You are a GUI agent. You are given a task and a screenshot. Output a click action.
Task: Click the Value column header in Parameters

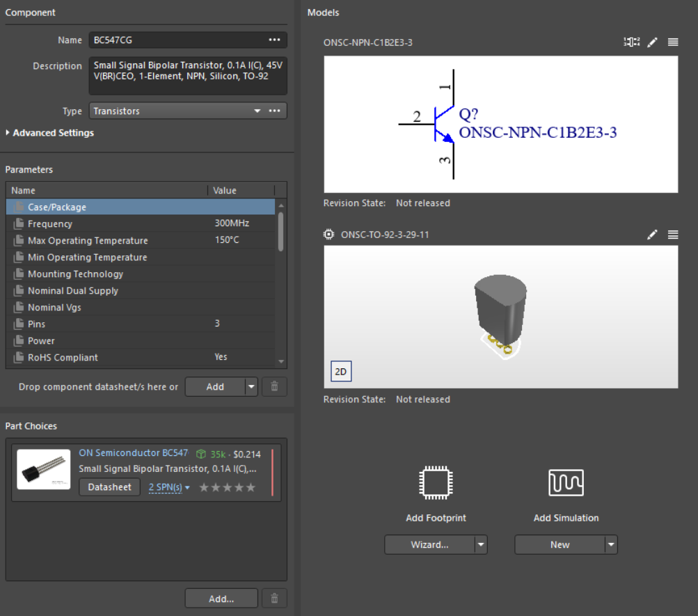(x=241, y=191)
